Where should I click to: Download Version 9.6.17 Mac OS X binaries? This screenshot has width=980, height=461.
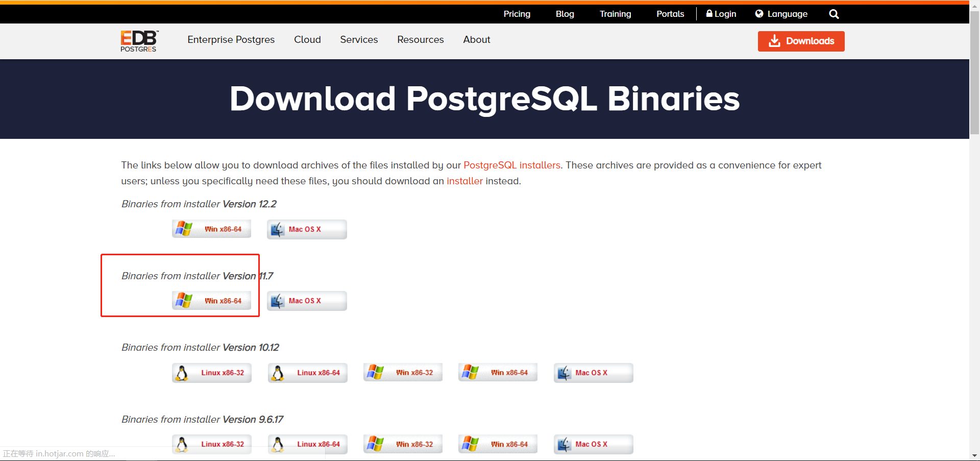(594, 444)
